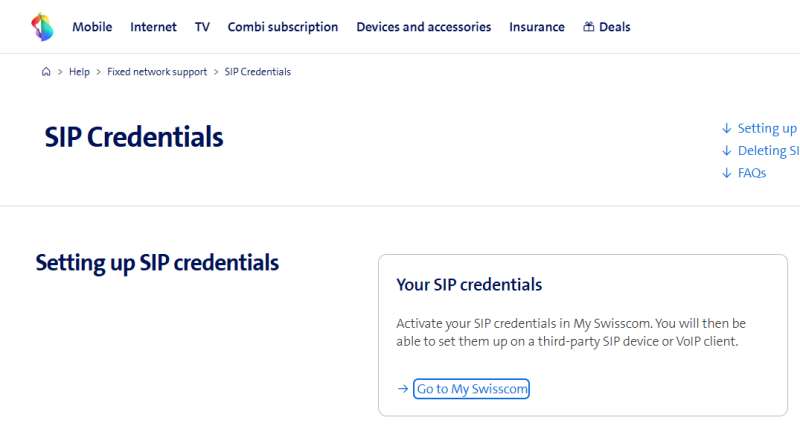800x438 pixels.
Task: Select TV in the navigation bar
Action: (202, 27)
